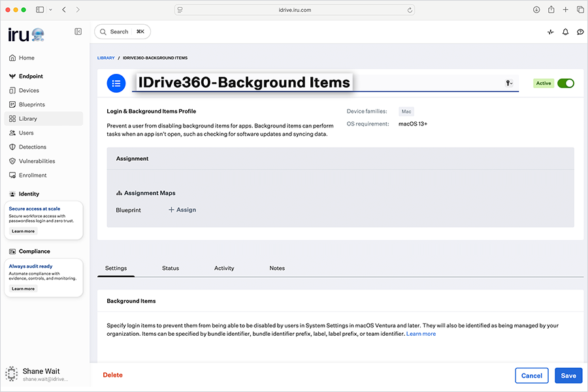
Task: Click the Identity section heading
Action: tap(29, 194)
